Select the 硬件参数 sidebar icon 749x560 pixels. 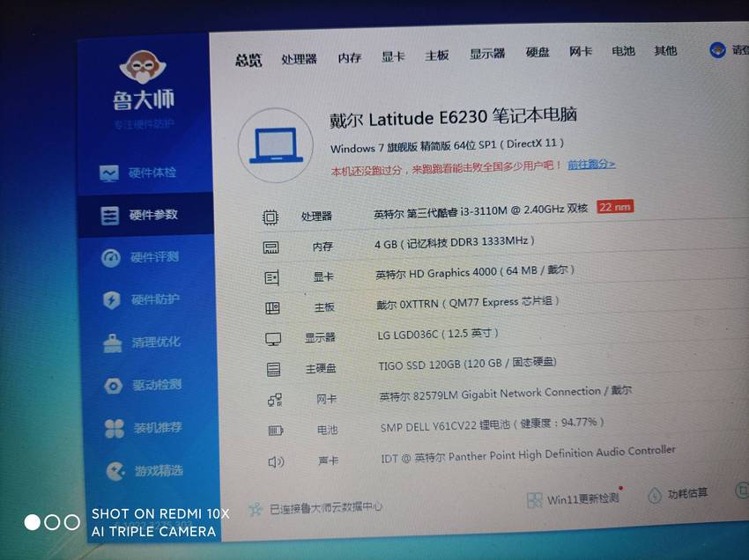tap(110, 216)
